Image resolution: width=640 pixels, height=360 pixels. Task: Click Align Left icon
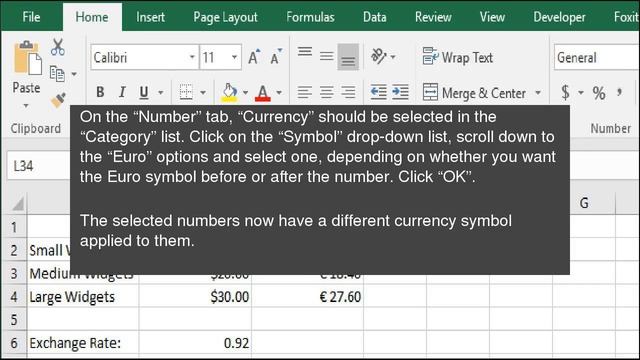click(x=305, y=92)
